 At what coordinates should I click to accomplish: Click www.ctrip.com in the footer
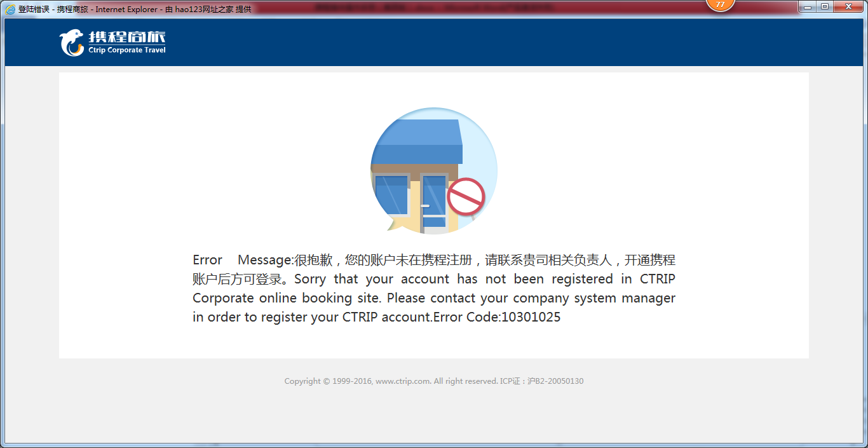coord(403,381)
